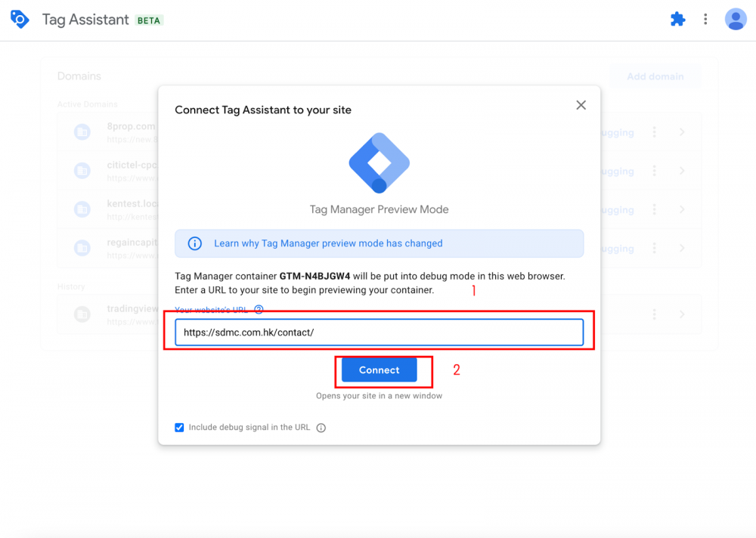Open more options for the tradingview row
Image resolution: width=756 pixels, height=538 pixels.
[x=654, y=314]
